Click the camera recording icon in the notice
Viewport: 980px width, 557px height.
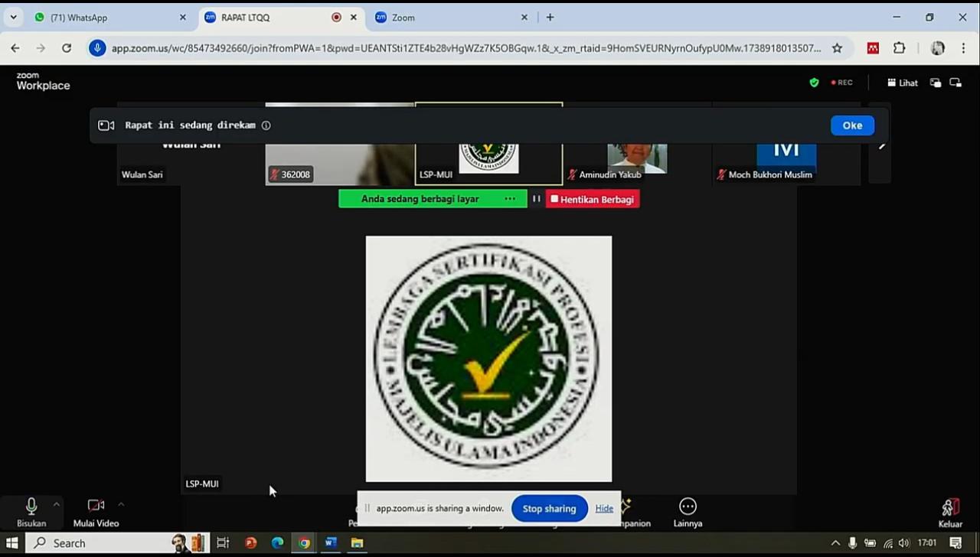pos(106,125)
